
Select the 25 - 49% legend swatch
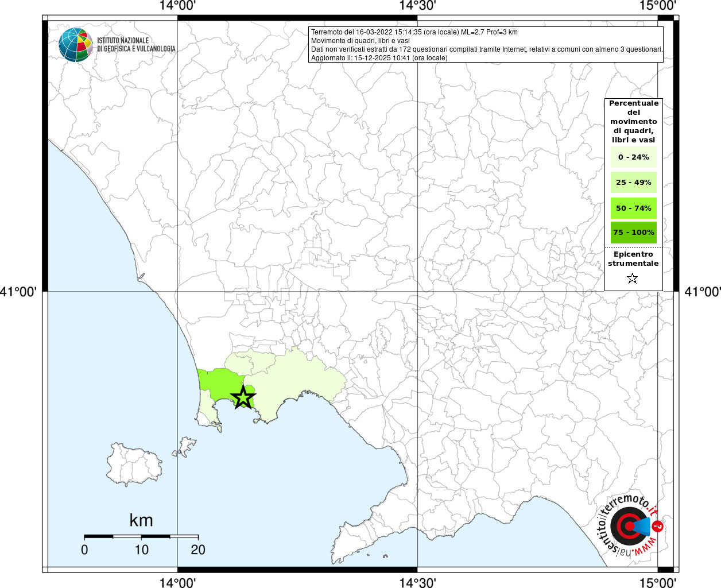(x=634, y=182)
